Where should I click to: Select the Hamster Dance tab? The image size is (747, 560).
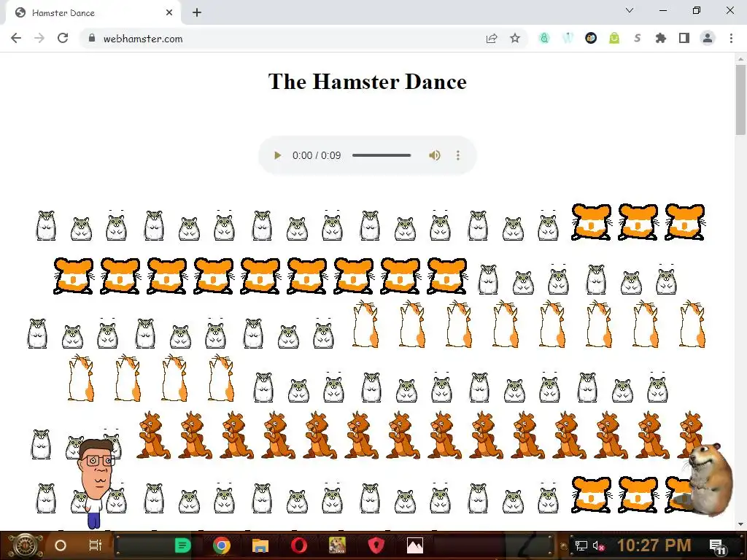pyautogui.click(x=93, y=13)
